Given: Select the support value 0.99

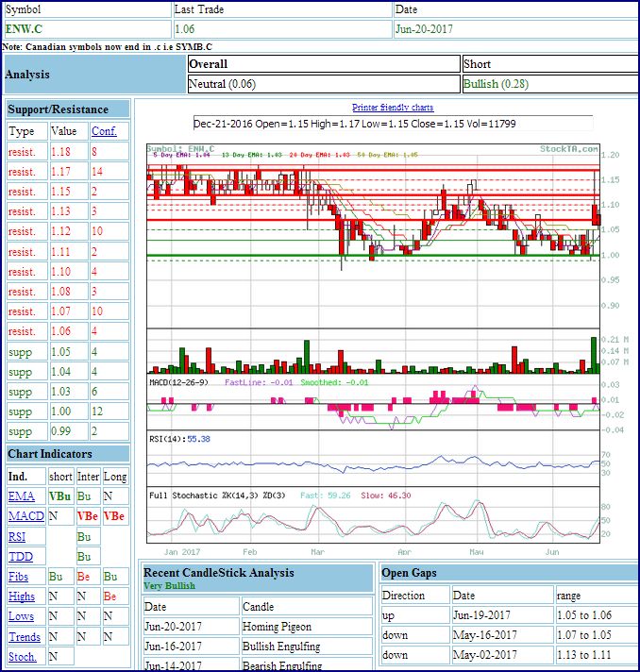Looking at the screenshot, I should tap(60, 431).
